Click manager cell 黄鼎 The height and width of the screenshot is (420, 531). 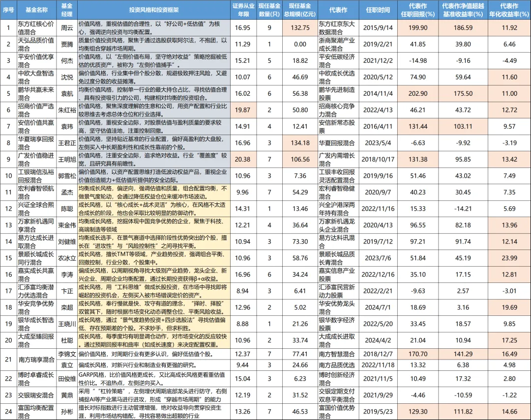point(67,395)
